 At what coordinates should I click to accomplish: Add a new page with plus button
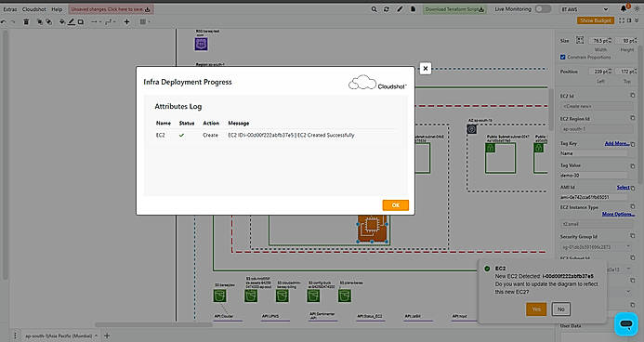point(107,335)
